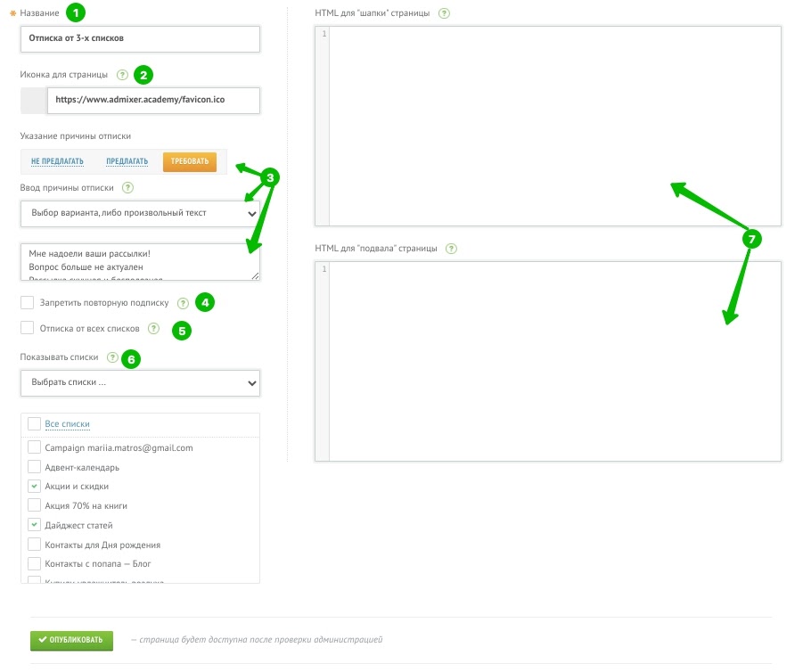The image size is (811, 672).
Task: Tick the Адвент-календарь checkbox
Action: (x=34, y=467)
